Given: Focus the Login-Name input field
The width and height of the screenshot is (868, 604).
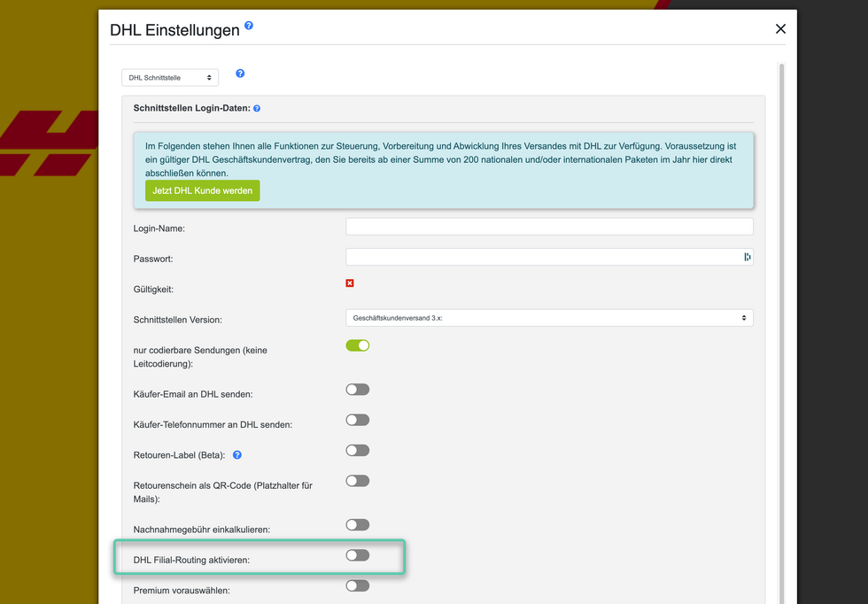Looking at the screenshot, I should [549, 227].
